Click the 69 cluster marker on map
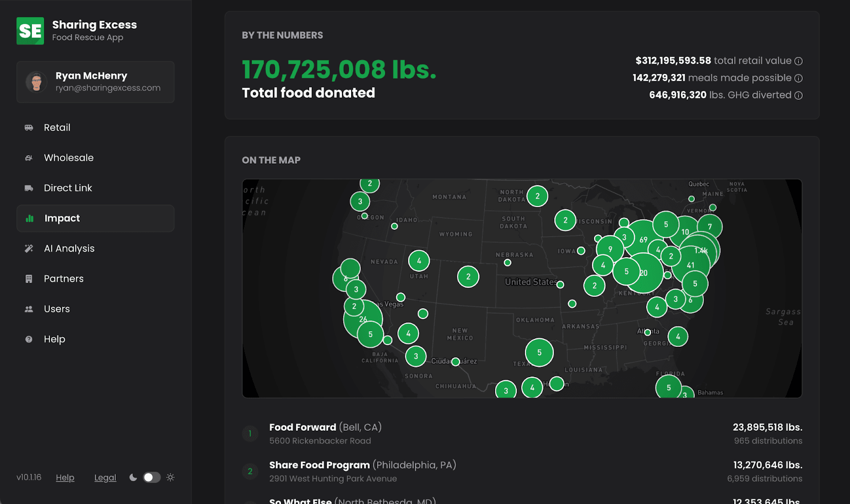Image resolution: width=850 pixels, height=504 pixels. pyautogui.click(x=643, y=240)
